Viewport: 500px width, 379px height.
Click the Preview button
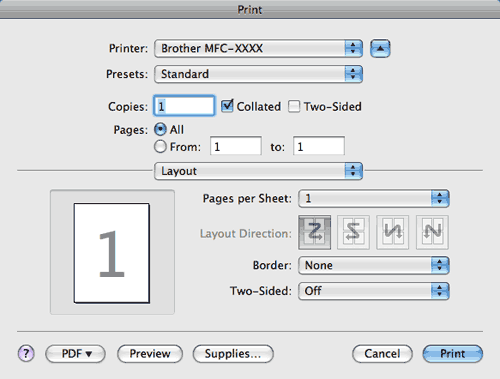(150, 354)
